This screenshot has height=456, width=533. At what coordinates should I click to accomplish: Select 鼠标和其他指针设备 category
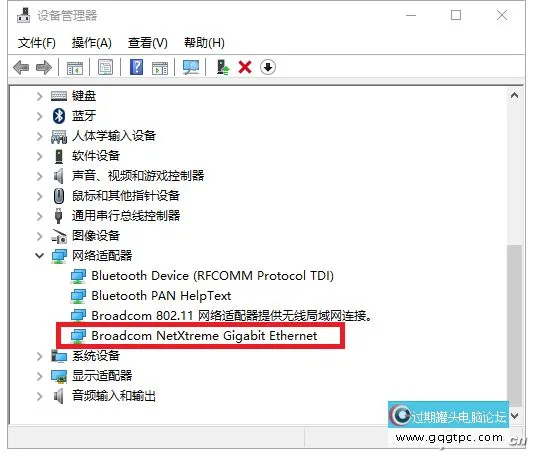(126, 196)
